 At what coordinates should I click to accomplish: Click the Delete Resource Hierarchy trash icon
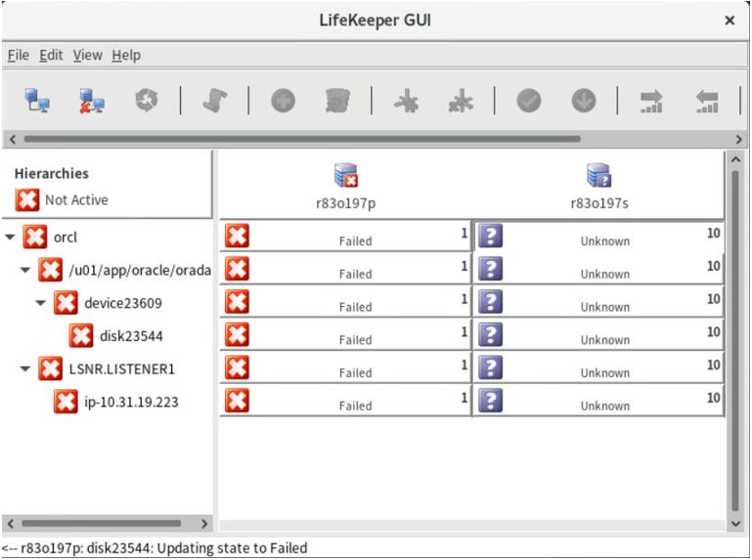click(337, 101)
